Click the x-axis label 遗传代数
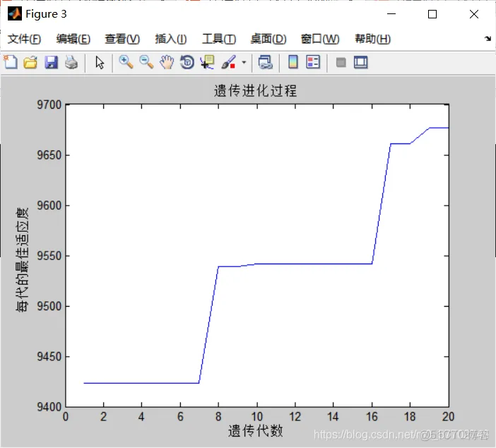 (x=255, y=431)
